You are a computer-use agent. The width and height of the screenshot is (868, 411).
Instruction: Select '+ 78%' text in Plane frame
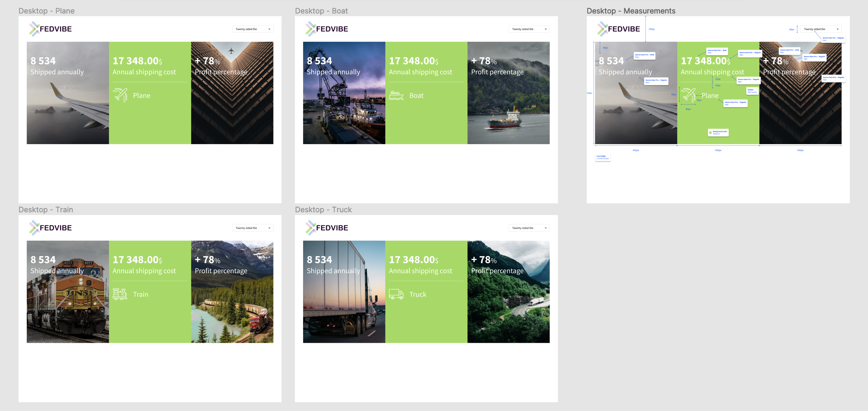(x=208, y=61)
